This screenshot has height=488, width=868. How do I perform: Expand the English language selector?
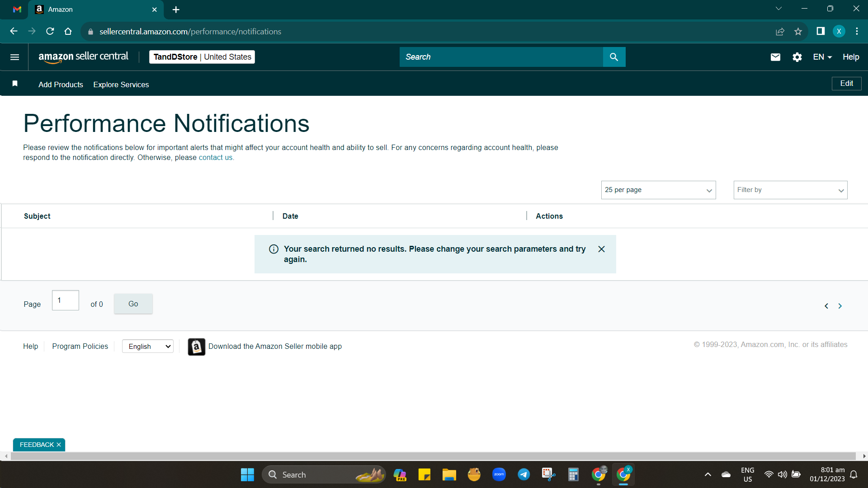click(x=148, y=346)
